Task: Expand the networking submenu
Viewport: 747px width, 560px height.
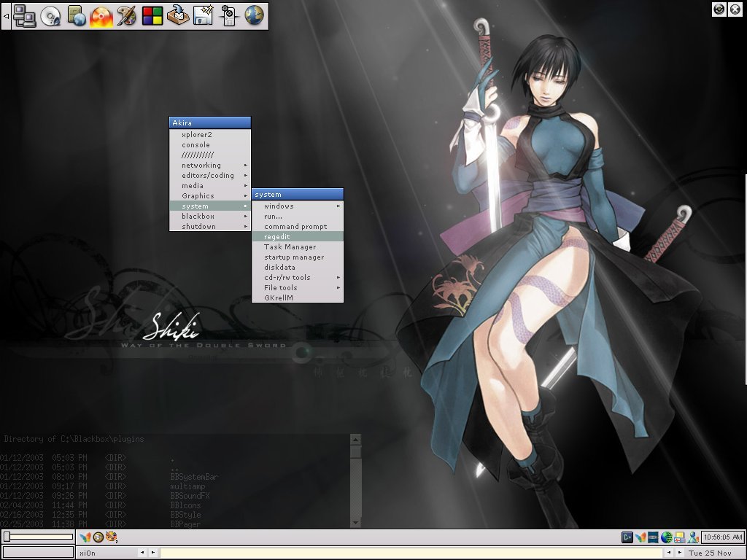Action: [x=210, y=166]
